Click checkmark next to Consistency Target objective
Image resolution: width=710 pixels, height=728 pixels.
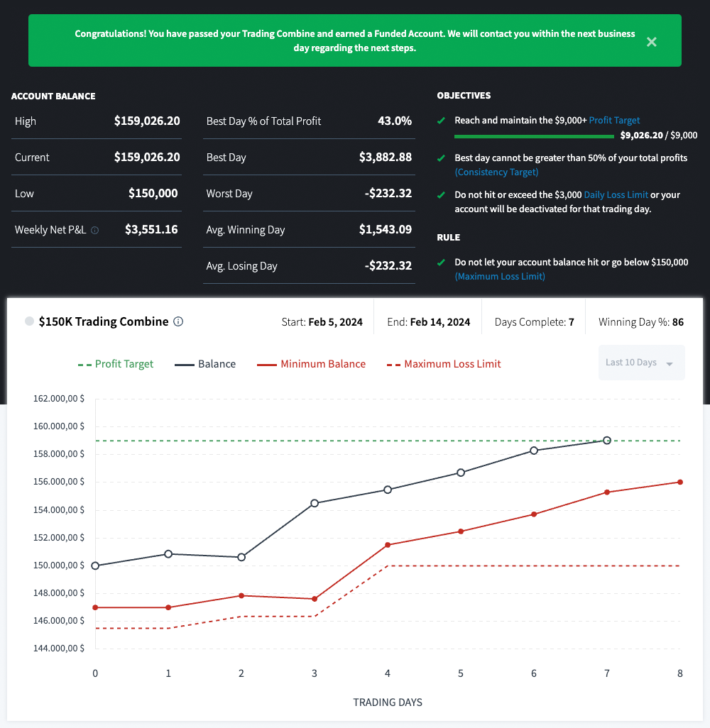pyautogui.click(x=442, y=158)
